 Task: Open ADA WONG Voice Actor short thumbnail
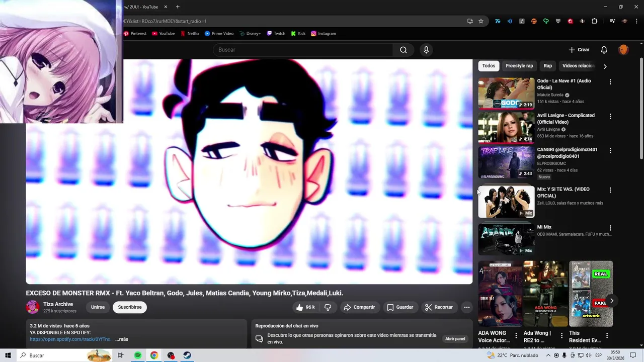(500, 294)
